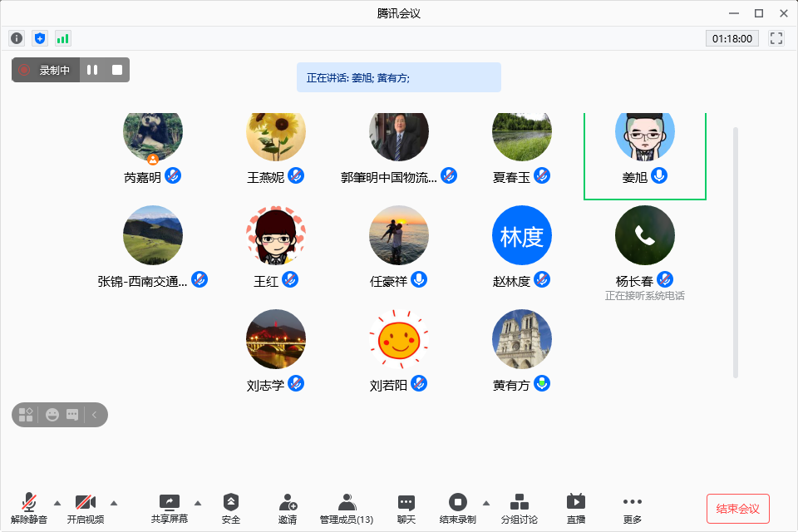
Task: Open the Invite (邀请) icon
Action: 288,507
